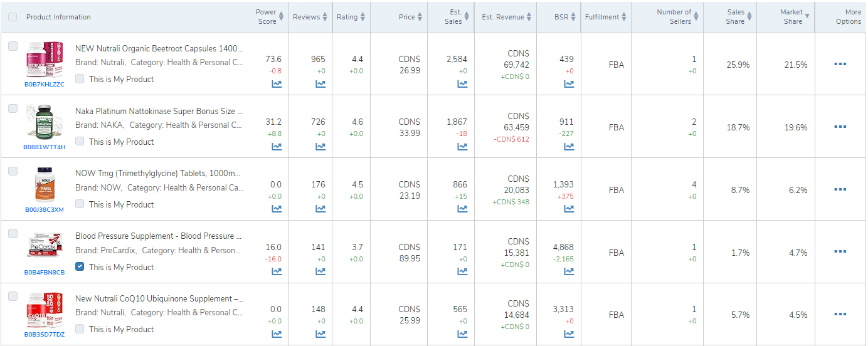
Task: Open ASIN link B0B7KHLZZC
Action: (45, 85)
